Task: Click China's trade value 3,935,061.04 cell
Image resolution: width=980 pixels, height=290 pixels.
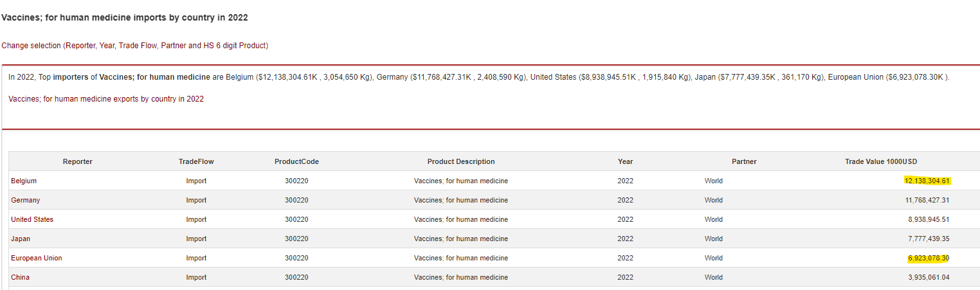Action: coord(929,277)
